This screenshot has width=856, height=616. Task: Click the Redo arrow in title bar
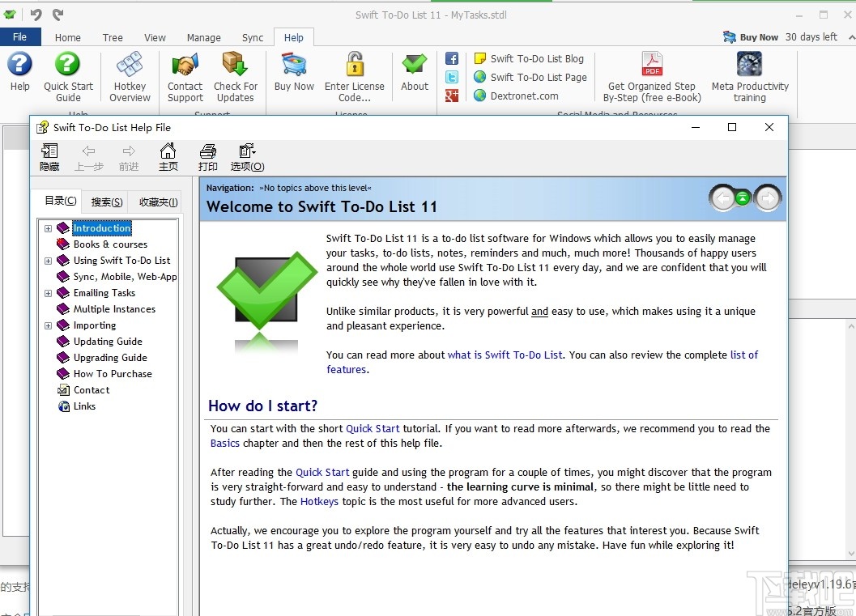tap(57, 15)
